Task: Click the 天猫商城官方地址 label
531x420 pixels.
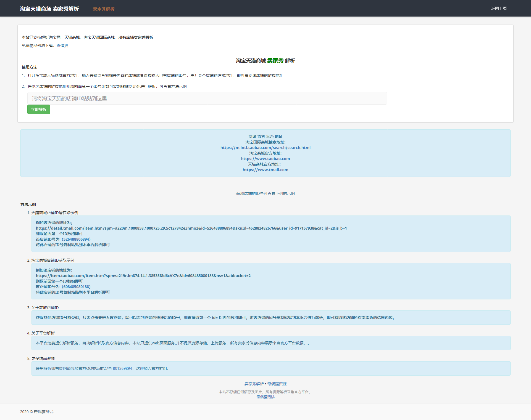Action: coord(264,164)
